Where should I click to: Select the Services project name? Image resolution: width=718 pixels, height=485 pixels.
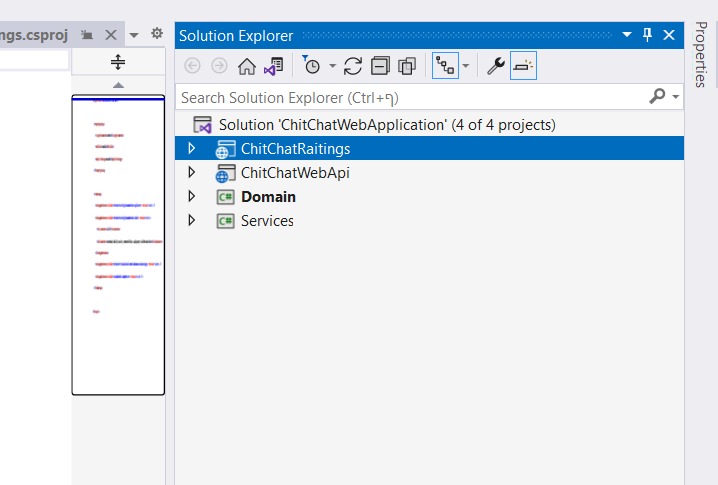[267, 221]
